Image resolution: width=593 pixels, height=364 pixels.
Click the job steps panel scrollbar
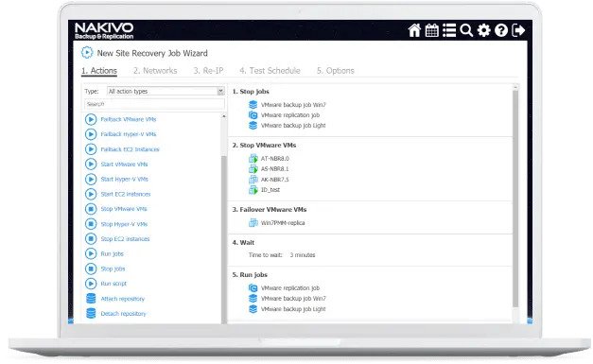pyautogui.click(x=515, y=199)
